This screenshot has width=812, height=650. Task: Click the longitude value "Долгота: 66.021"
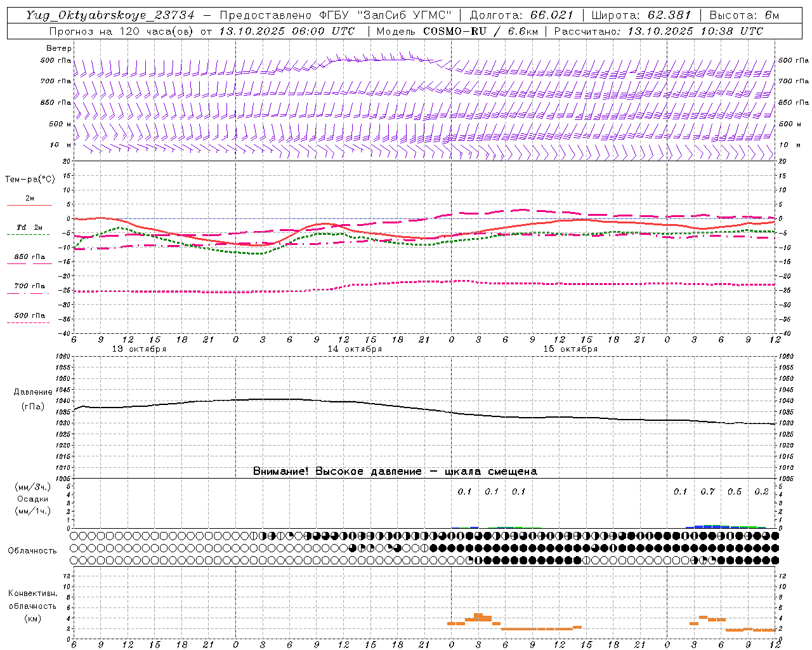click(x=521, y=15)
